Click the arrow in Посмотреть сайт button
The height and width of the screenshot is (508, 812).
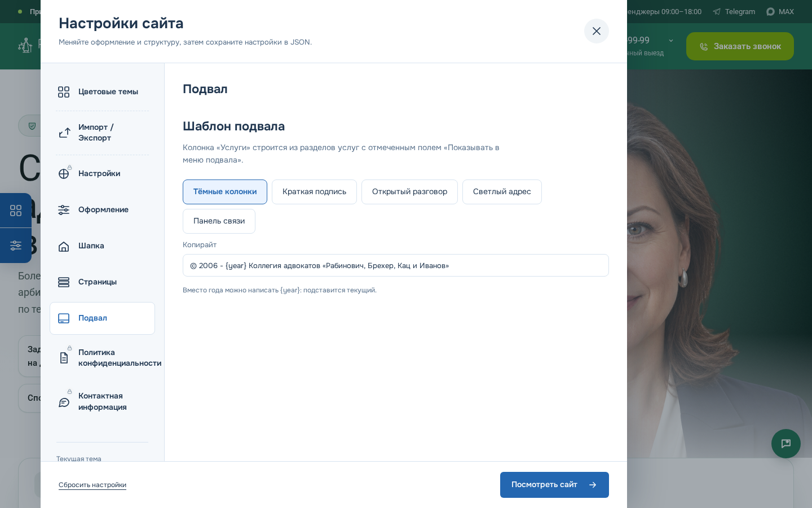pos(593,485)
